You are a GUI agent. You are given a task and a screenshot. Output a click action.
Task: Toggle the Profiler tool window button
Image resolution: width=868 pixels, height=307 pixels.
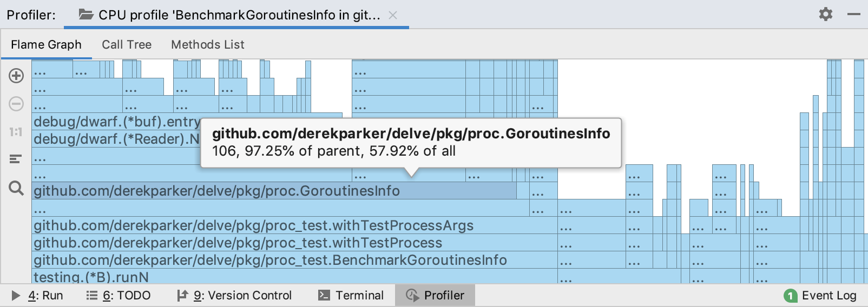(435, 296)
